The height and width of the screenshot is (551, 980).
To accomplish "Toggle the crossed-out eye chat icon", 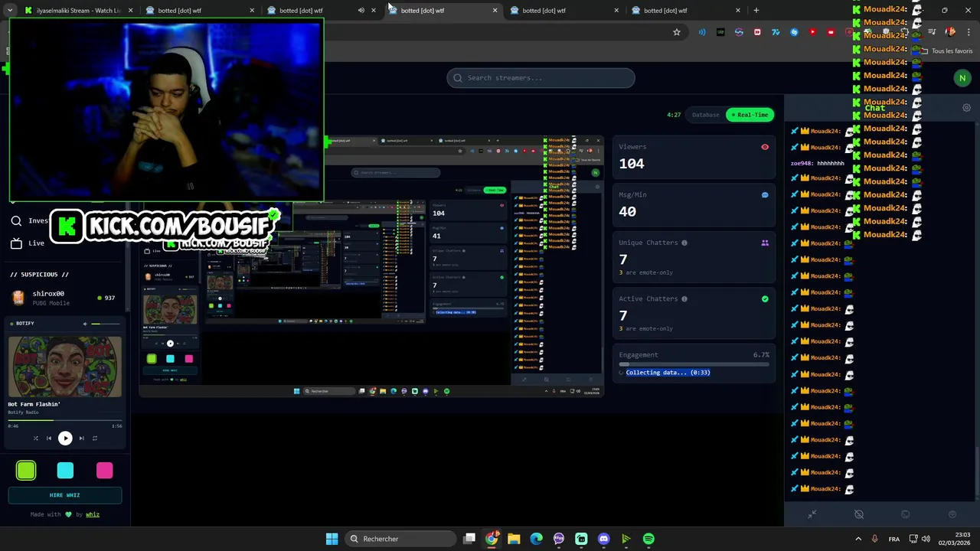I will [x=859, y=514].
